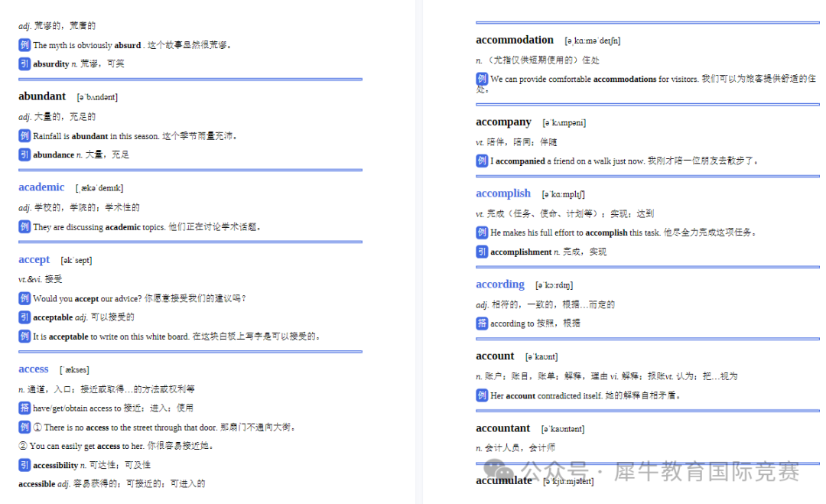
Task: Select the headword "accommodation"
Action: pyautogui.click(x=515, y=40)
